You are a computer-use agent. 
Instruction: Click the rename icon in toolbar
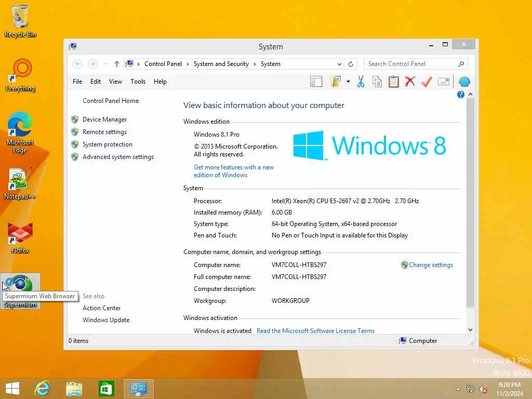tap(444, 82)
